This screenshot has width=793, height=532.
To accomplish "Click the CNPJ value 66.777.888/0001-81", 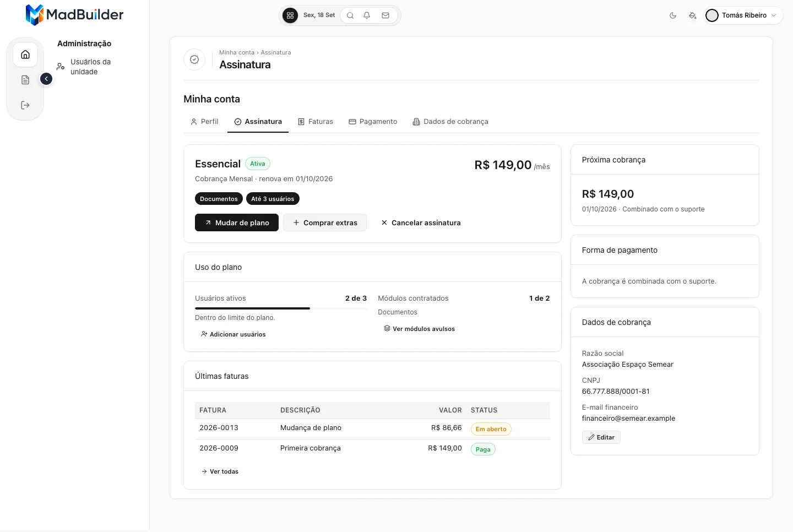I will click(616, 392).
